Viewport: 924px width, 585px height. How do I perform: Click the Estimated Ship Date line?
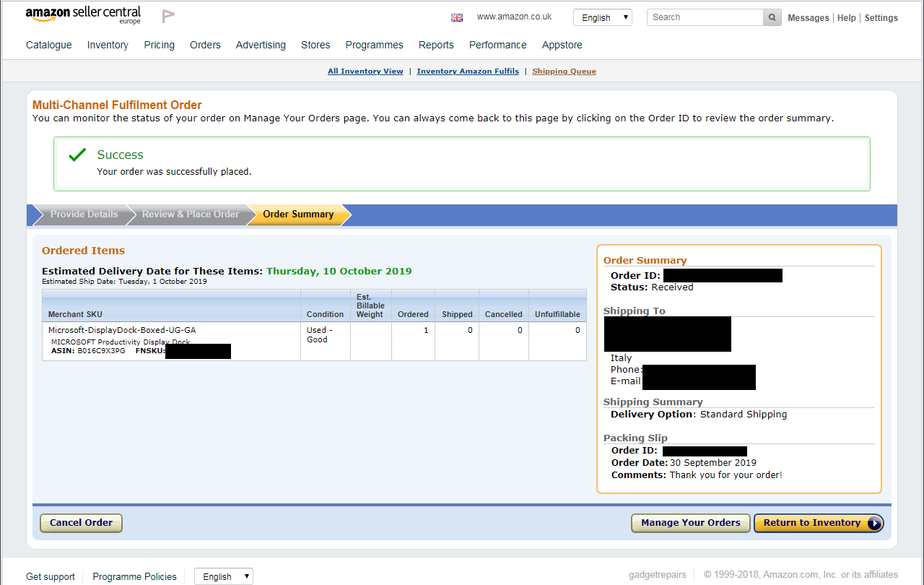pos(124,282)
